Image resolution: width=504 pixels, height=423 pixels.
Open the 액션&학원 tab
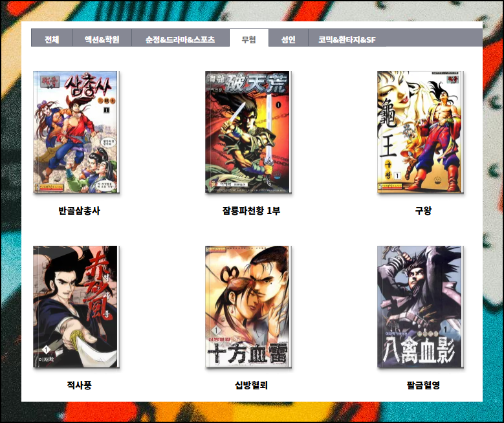[102, 38]
